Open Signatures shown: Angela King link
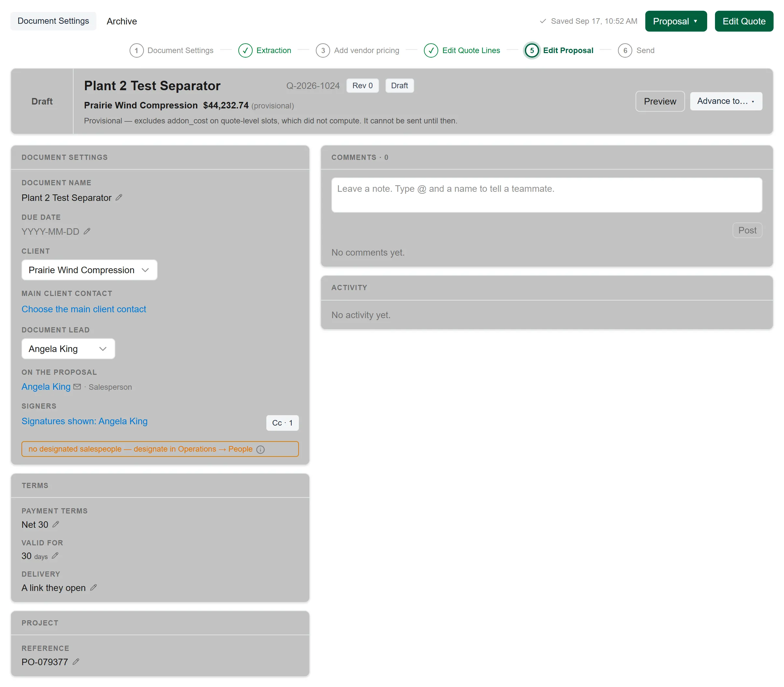Viewport: 784px width, 687px height. tap(84, 421)
